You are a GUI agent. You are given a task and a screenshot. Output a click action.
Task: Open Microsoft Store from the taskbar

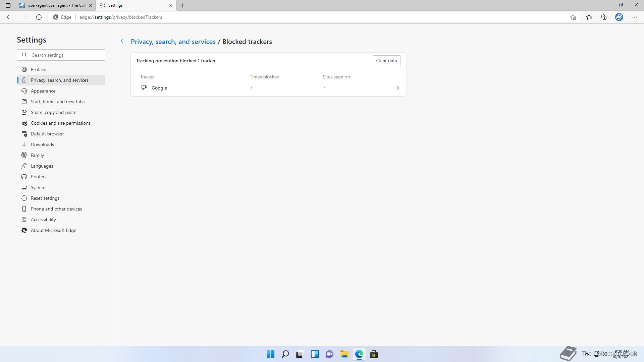[374, 354]
